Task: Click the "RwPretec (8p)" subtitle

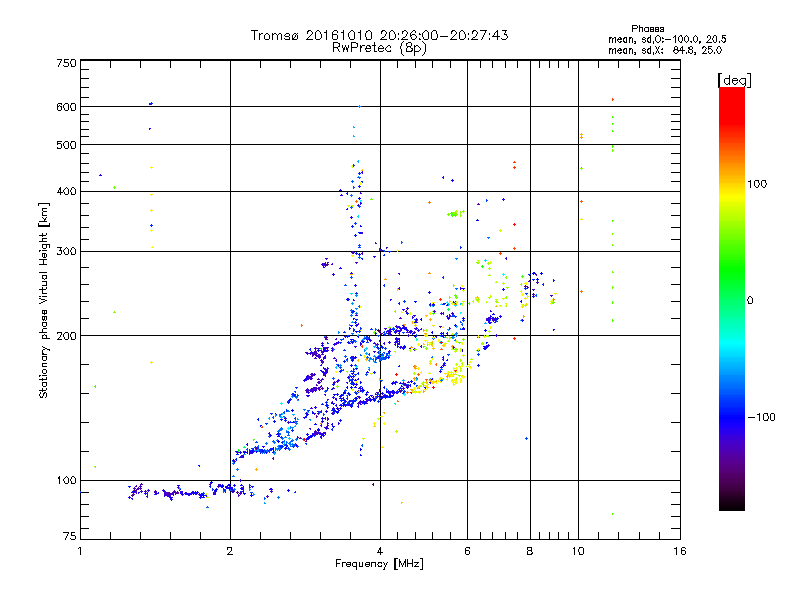Action: pyautogui.click(x=379, y=48)
